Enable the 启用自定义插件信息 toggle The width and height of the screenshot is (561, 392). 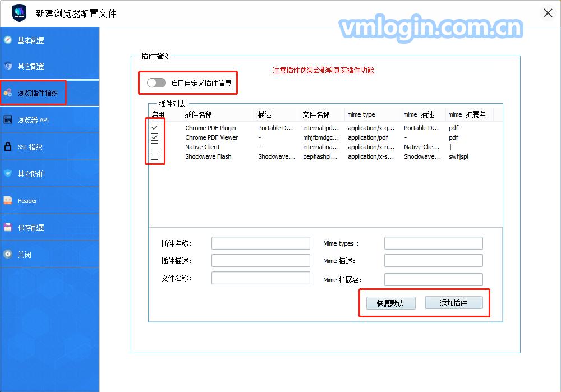click(156, 82)
